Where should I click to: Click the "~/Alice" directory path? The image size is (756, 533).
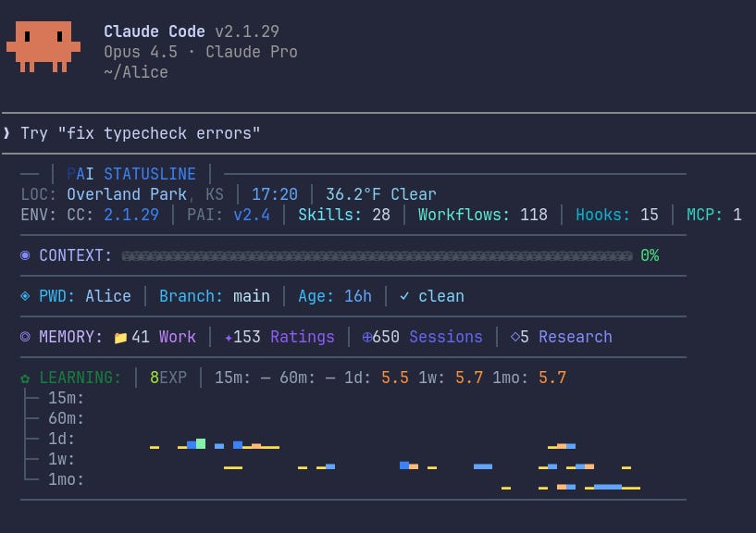136,72
